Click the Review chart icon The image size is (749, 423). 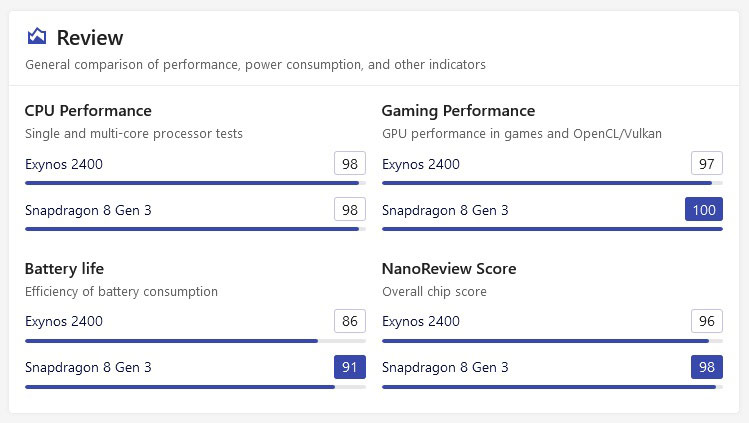[x=37, y=37]
